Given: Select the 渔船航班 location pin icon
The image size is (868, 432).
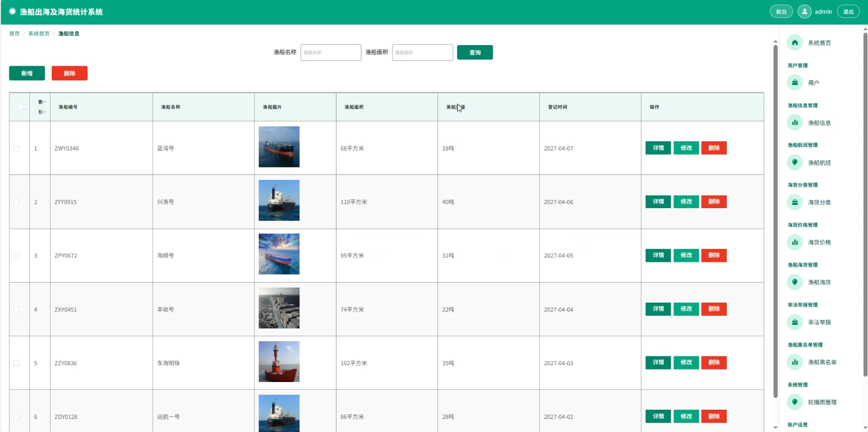Looking at the screenshot, I should click(x=795, y=162).
